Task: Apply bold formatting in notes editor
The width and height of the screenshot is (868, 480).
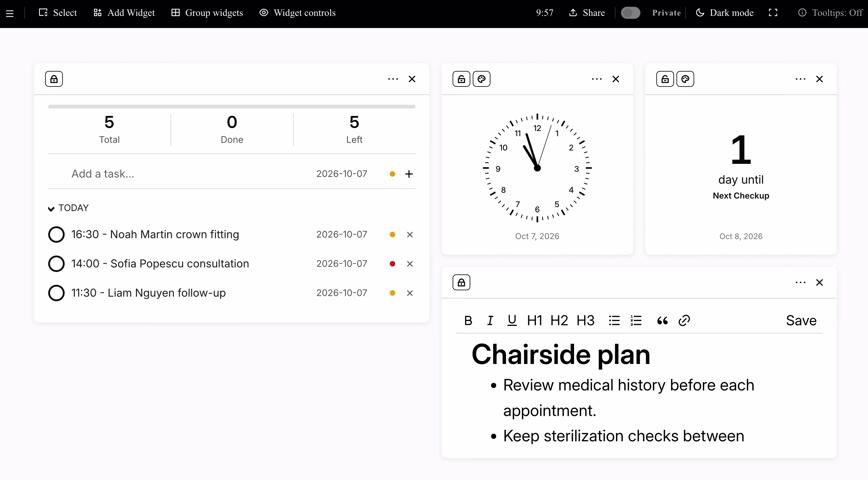Action: (x=468, y=320)
